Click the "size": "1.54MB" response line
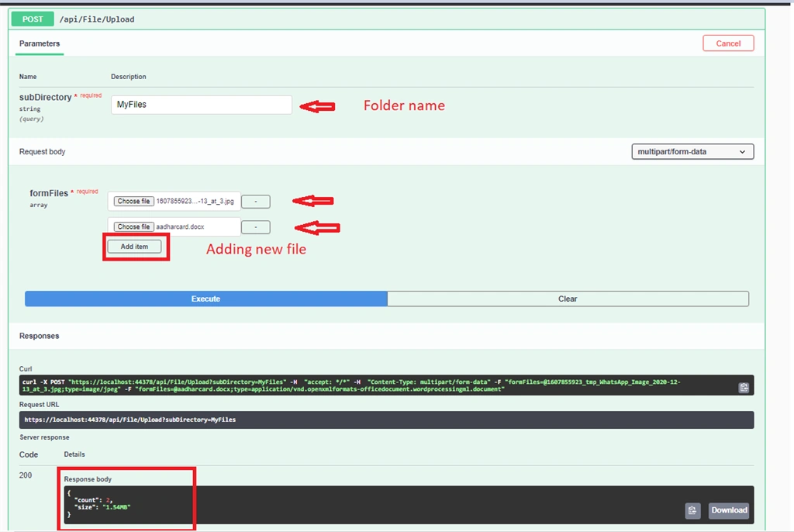The width and height of the screenshot is (794, 532). [x=102, y=507]
